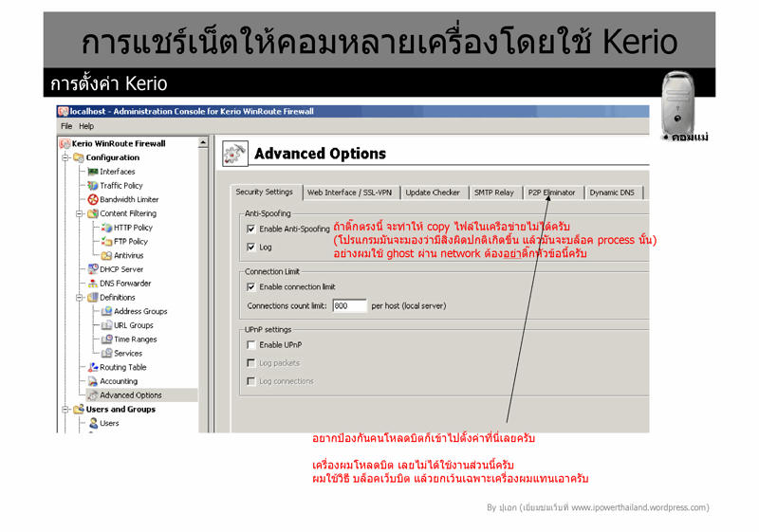Collapse the Configuration tree node

point(65,157)
